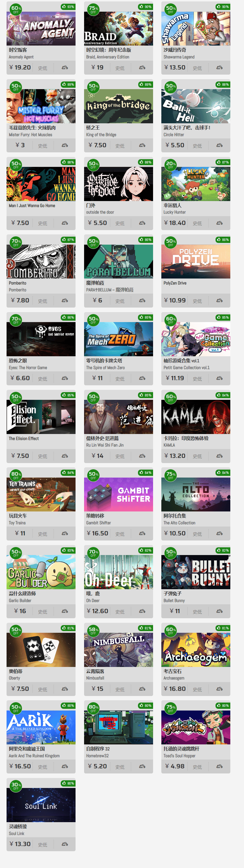Click the 80% OFF badge on Toy Trains

16,475
